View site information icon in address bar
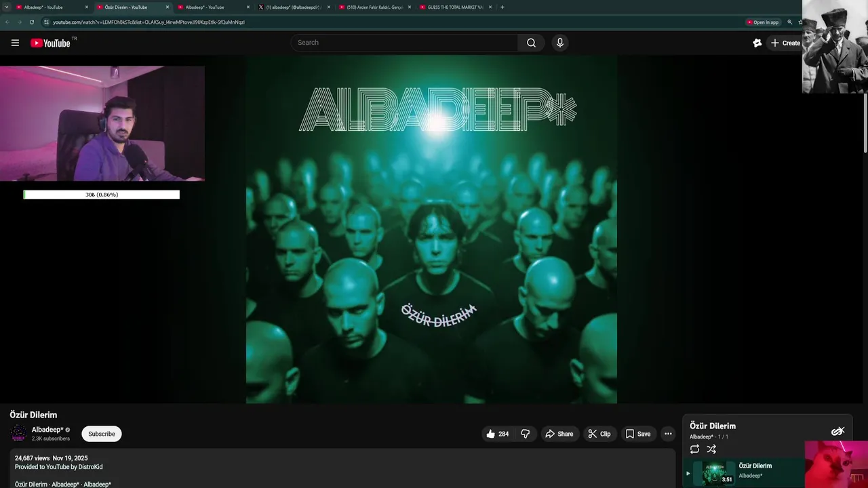 pos(46,22)
